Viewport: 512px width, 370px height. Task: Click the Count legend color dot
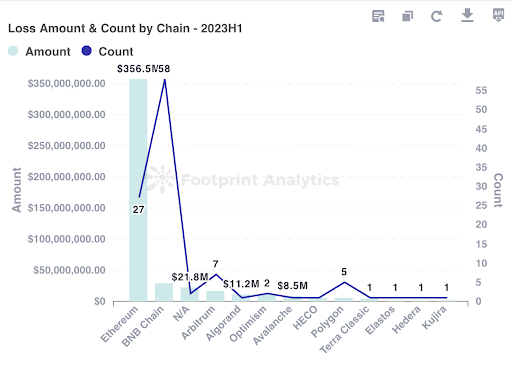pyautogui.click(x=87, y=51)
